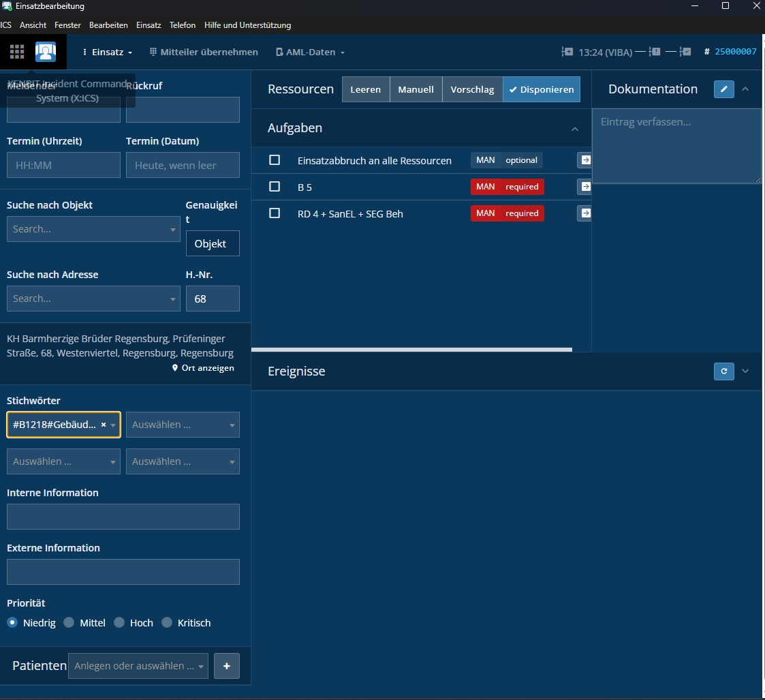Open the 'Telefon' menu
The image size is (765, 700).
tap(183, 25)
